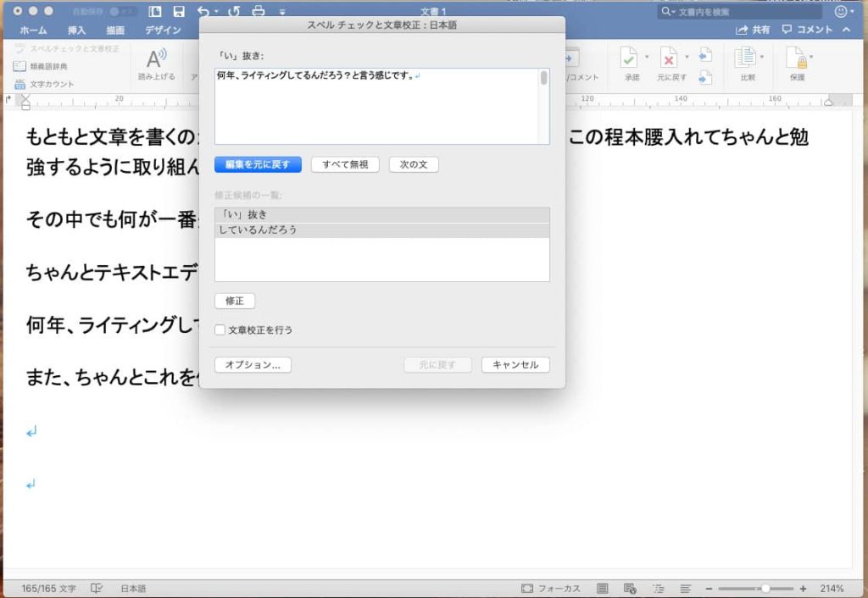Click the すべて無視 ignore all button
This screenshot has width=868, height=598.
coord(345,164)
